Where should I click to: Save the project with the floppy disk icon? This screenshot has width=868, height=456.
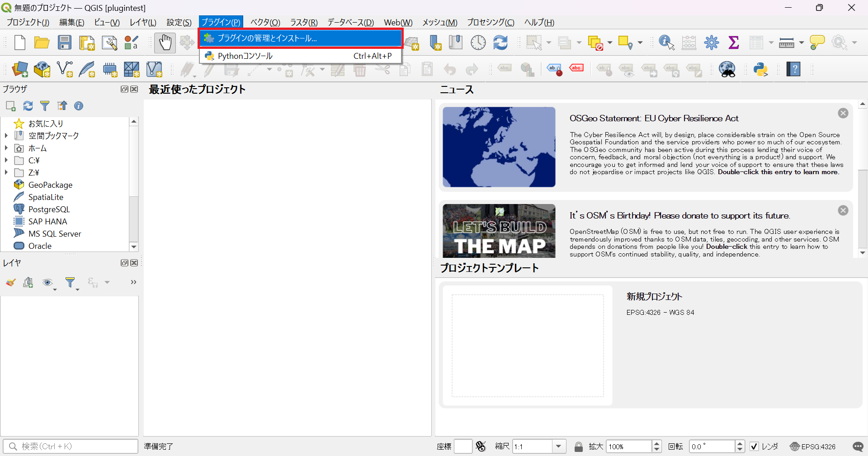[65, 43]
